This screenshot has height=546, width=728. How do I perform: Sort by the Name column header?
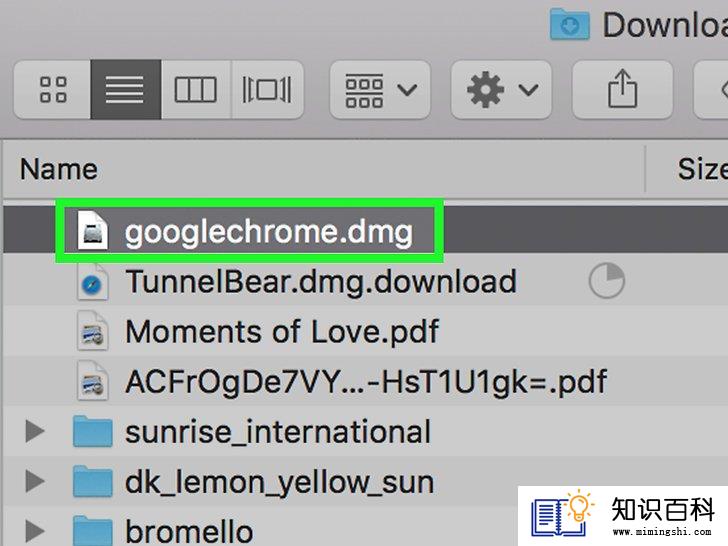[x=59, y=169]
